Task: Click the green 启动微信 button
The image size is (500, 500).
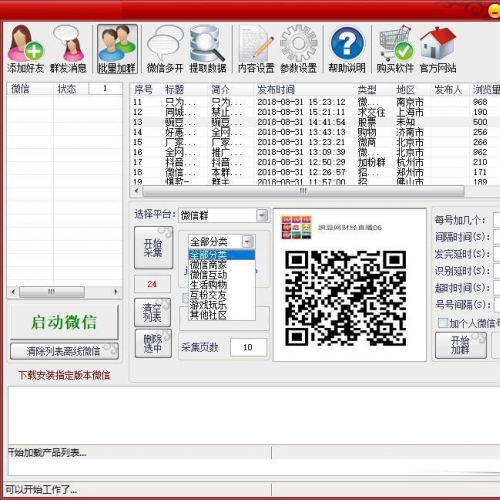Action: [x=64, y=322]
